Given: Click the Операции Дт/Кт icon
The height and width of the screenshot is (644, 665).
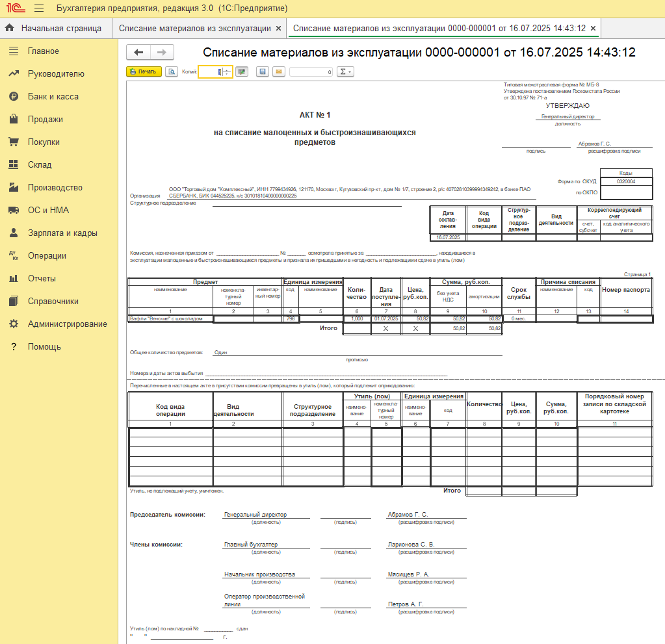Looking at the screenshot, I should pyautogui.click(x=14, y=255).
